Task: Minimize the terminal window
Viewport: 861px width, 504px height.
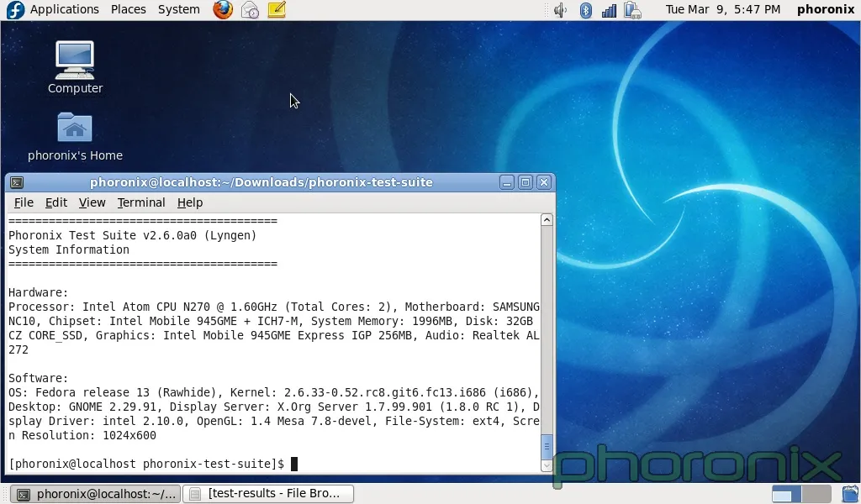Action: pyautogui.click(x=507, y=182)
